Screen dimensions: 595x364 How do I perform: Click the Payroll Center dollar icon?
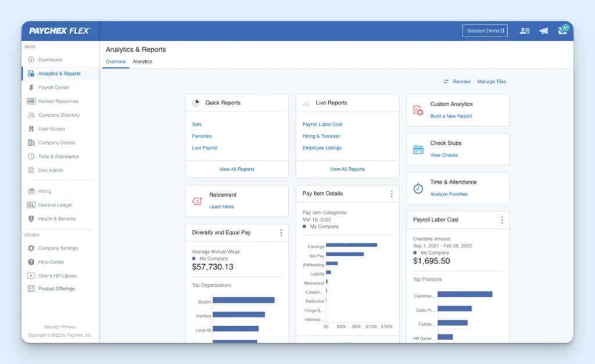point(31,87)
